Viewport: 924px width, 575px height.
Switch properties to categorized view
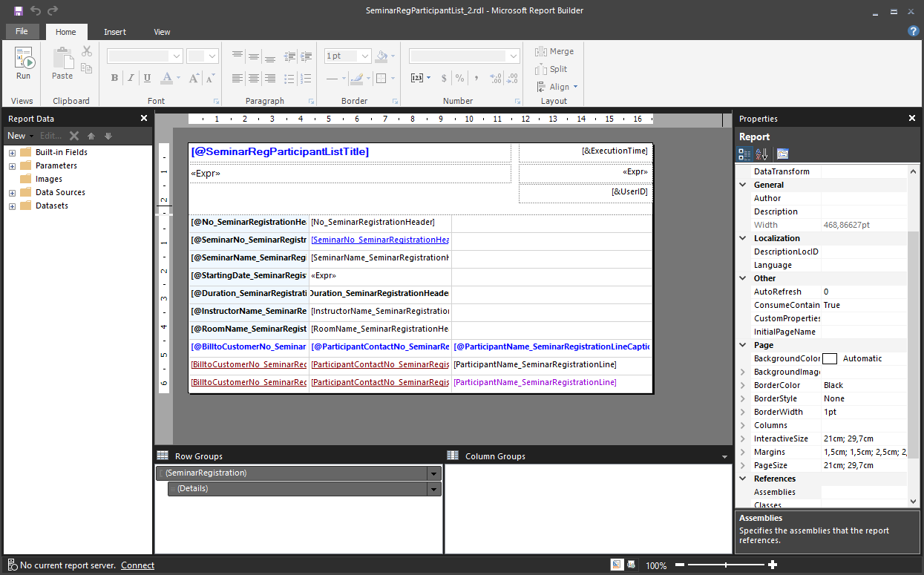(744, 154)
